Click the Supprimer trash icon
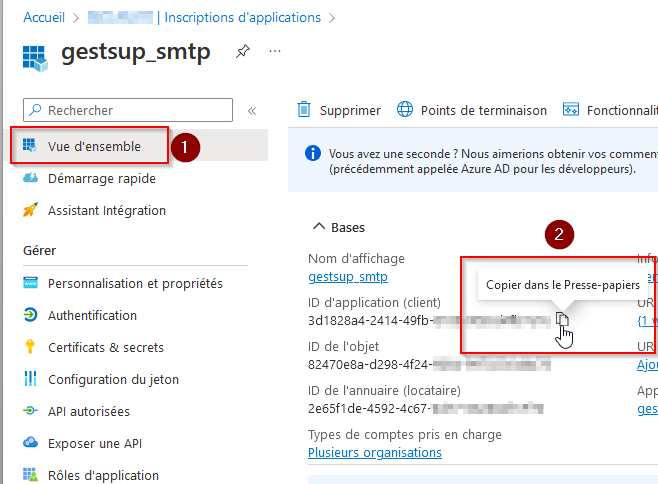658x484 pixels. point(304,110)
